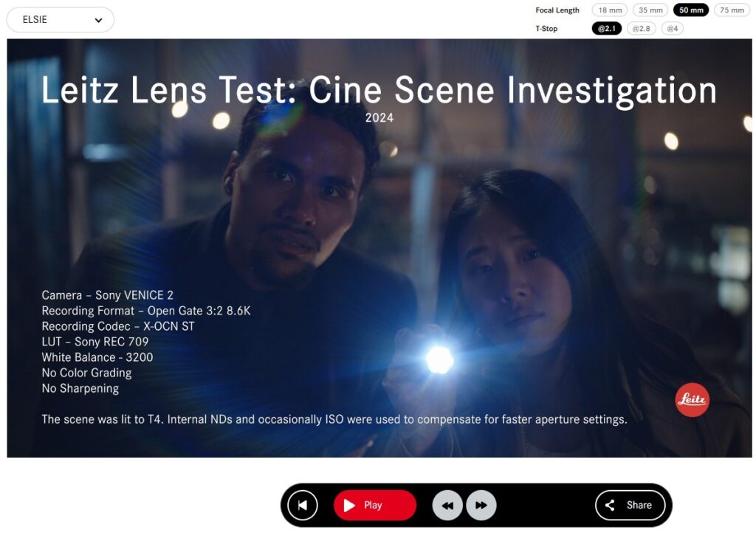756x544 pixels.
Task: Start playback with the red Play button
Action: (x=374, y=505)
